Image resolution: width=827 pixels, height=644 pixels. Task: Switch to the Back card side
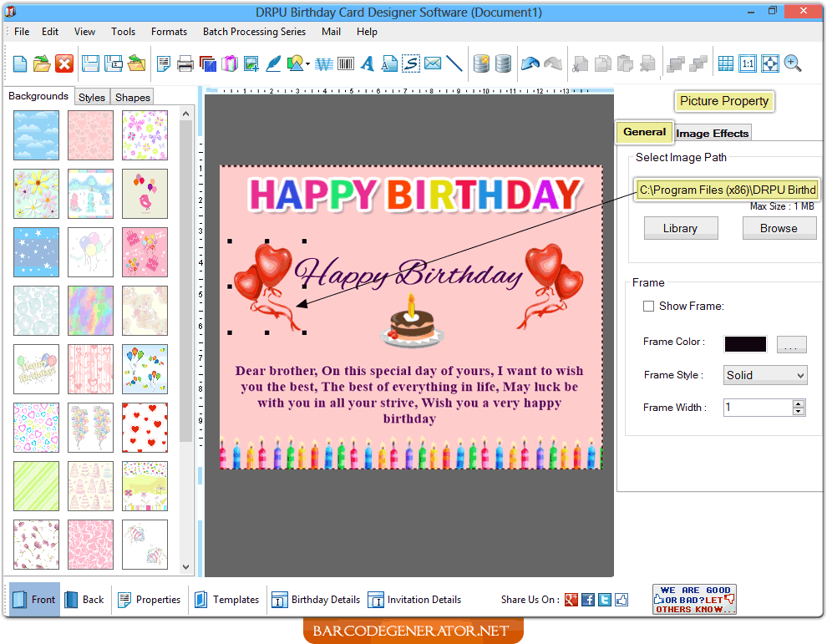[84, 600]
